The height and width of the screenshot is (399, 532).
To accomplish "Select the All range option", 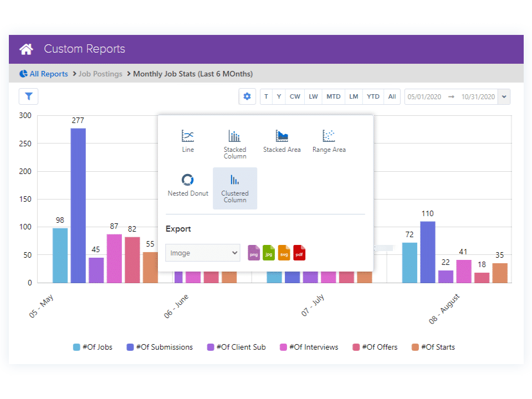I will coord(392,96).
